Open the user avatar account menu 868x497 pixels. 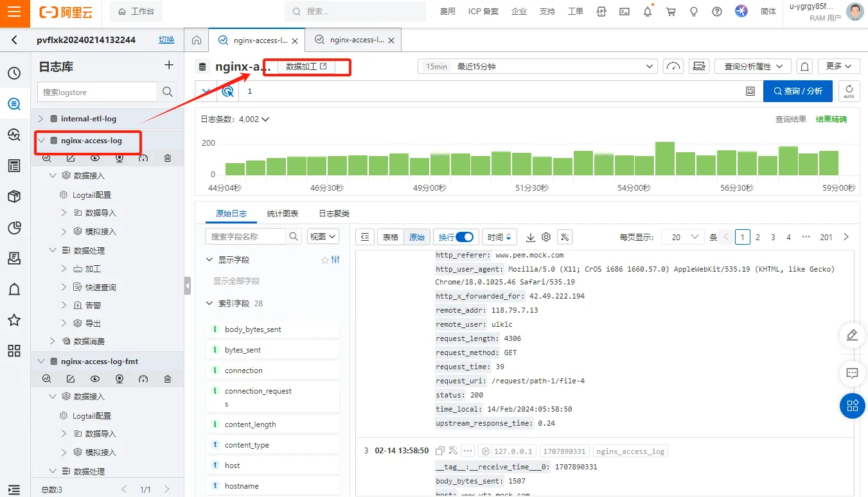(855, 12)
